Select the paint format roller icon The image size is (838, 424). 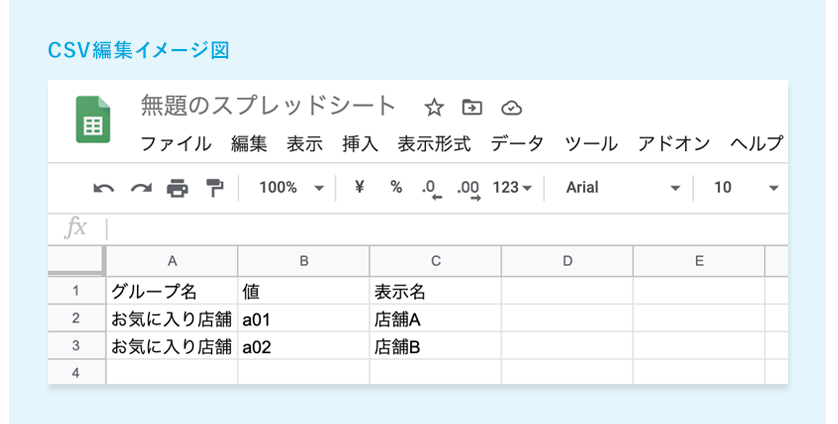click(x=215, y=188)
